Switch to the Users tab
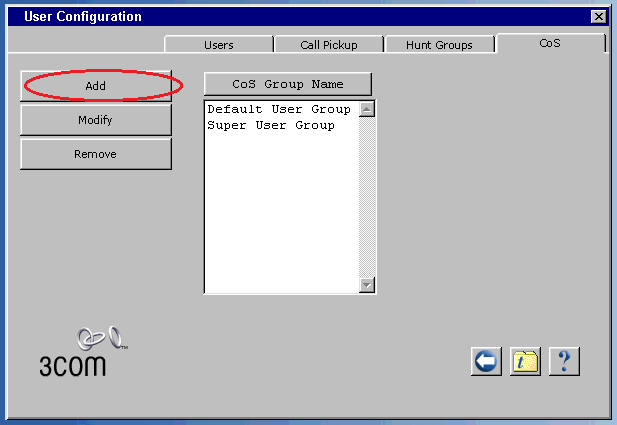Image resolution: width=617 pixels, height=425 pixels. (218, 45)
